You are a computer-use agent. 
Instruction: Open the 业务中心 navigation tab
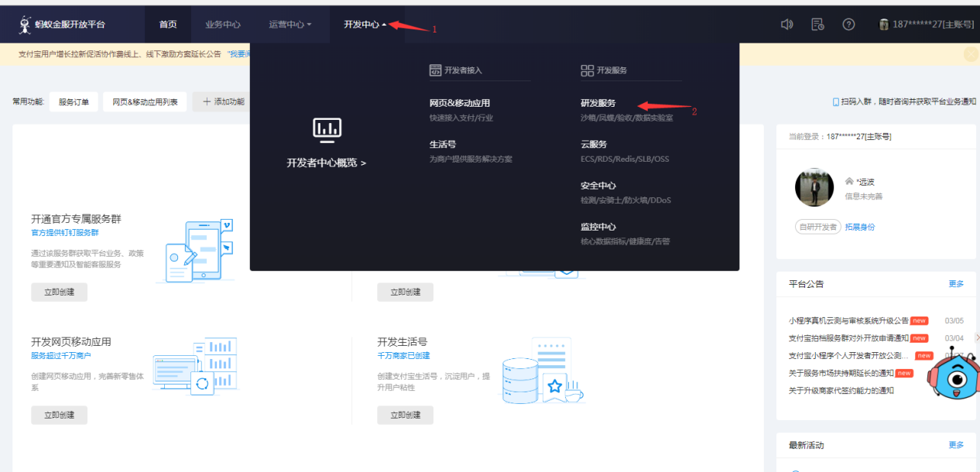pyautogui.click(x=223, y=24)
